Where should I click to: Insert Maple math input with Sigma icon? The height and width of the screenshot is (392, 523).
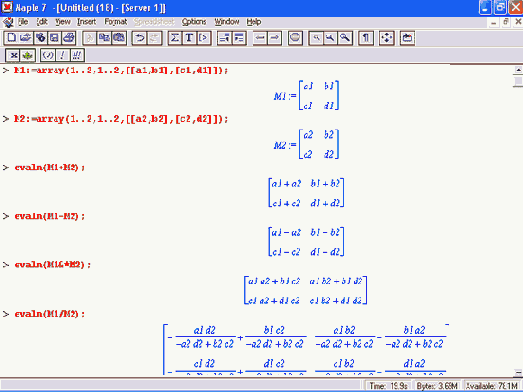[175, 38]
